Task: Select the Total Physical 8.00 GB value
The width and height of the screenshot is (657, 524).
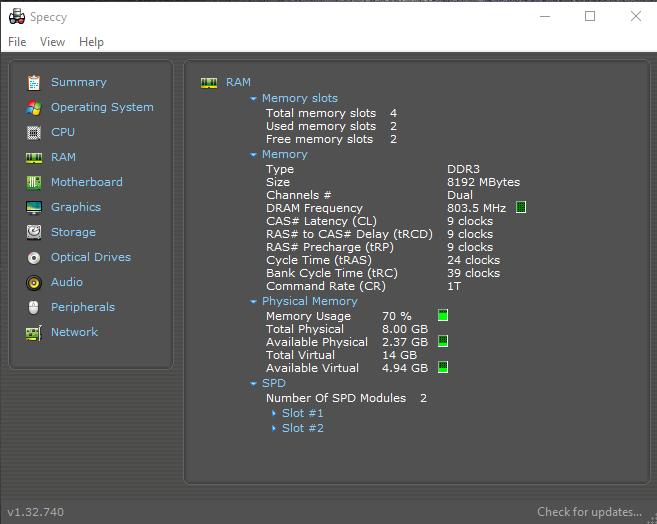Action: [x=405, y=329]
